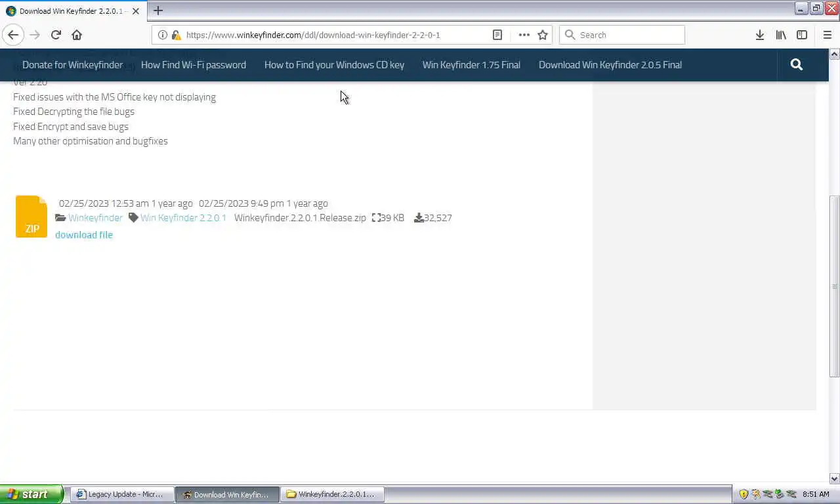Image resolution: width=840 pixels, height=504 pixels.
Task: Open Download Win Keyfinder 2.0.5 Final
Action: click(x=610, y=64)
